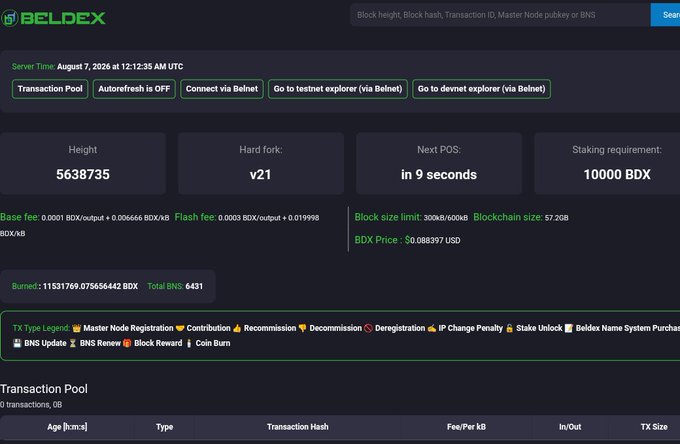Viewport: 680px width, 444px height.
Task: Click the Burned amount 11531769.075656442 BDX
Action: click(x=90, y=286)
